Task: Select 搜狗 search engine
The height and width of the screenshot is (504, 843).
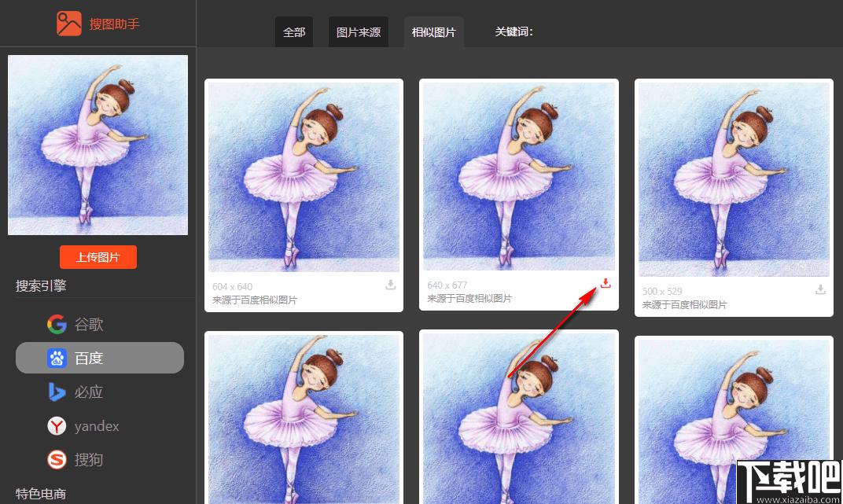Action: coord(100,459)
